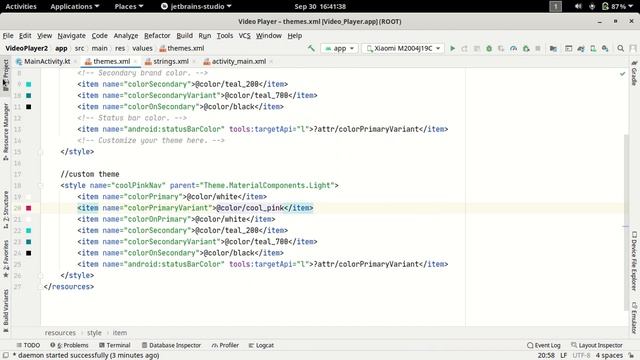Click the teal_700 gutter swatch on line 10

point(29,96)
